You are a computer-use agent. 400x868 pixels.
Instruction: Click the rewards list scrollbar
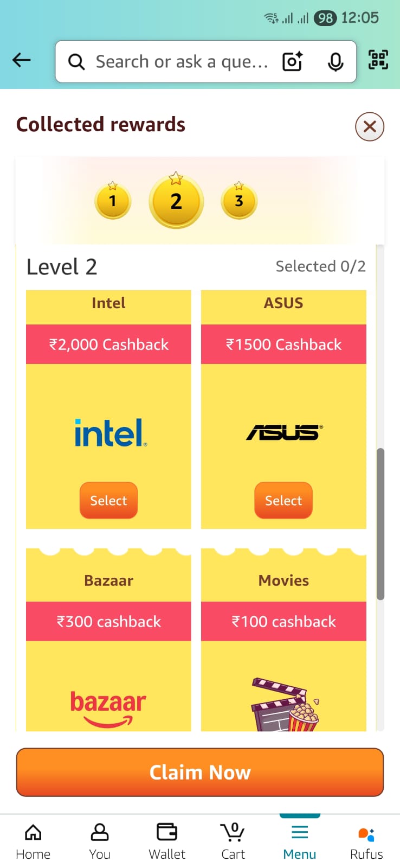coord(380,524)
